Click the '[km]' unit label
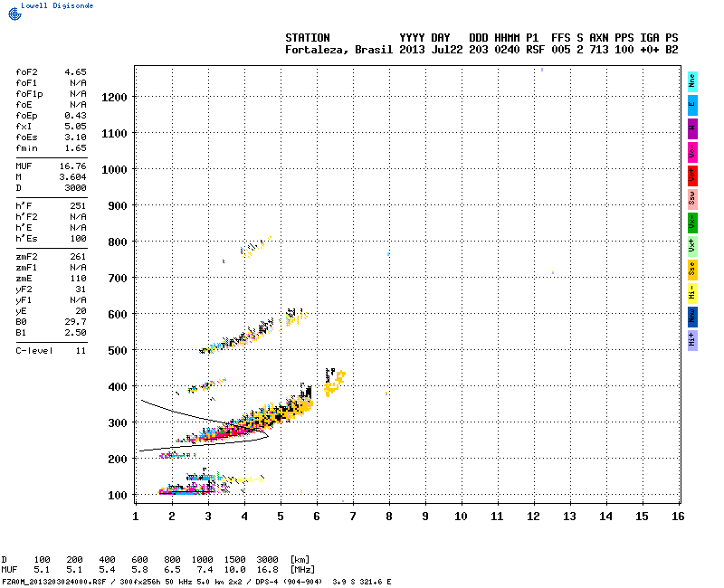This screenshot has width=724, height=588. [x=300, y=560]
